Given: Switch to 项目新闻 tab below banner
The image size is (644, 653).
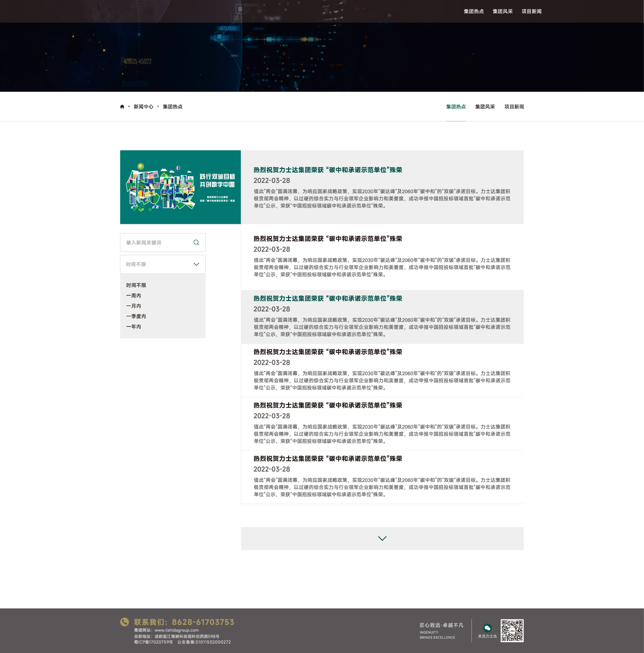Looking at the screenshot, I should tap(514, 107).
